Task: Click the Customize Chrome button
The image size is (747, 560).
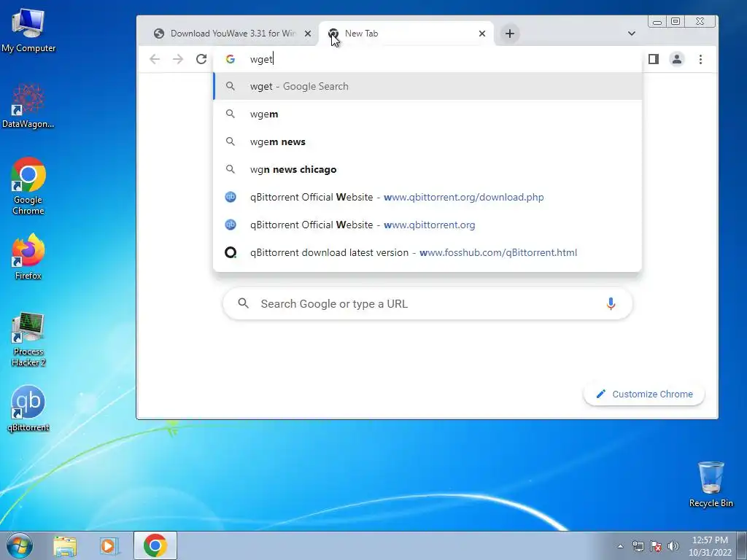Action: coord(644,394)
